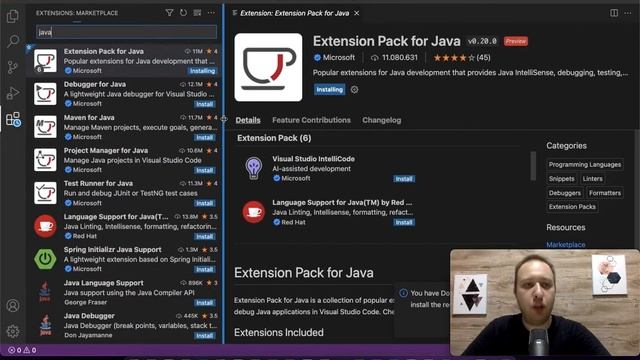This screenshot has height=360, width=640.
Task: Select Language Support for Java list icon
Action: (45, 226)
